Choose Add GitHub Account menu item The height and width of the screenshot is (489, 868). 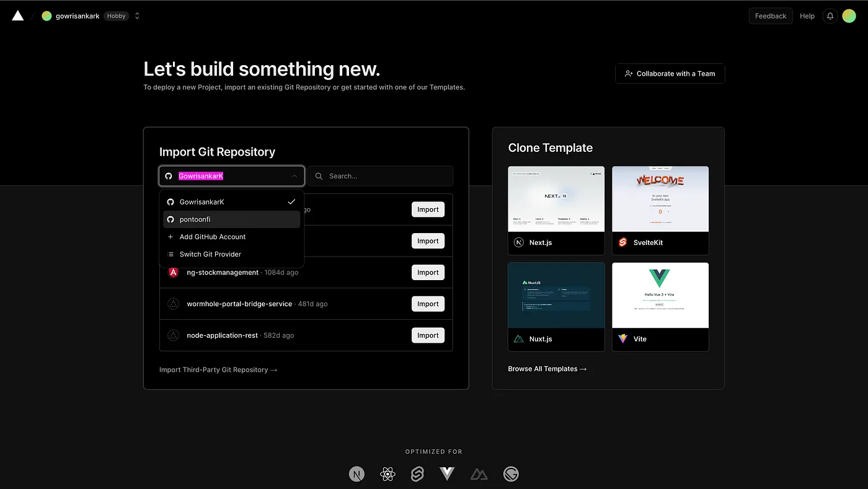232,237
